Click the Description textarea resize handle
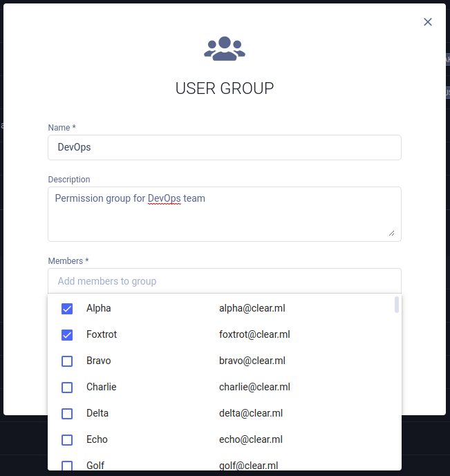The image size is (450, 476). pyautogui.click(x=391, y=234)
